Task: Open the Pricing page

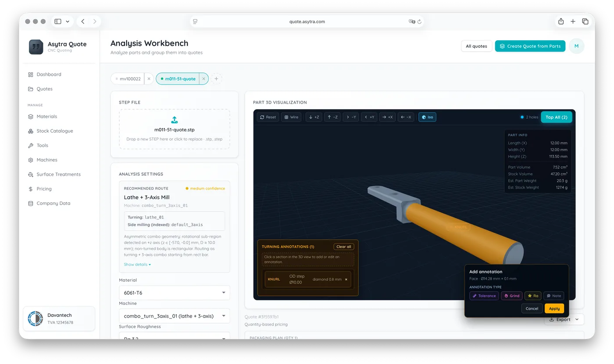Action: pyautogui.click(x=44, y=189)
